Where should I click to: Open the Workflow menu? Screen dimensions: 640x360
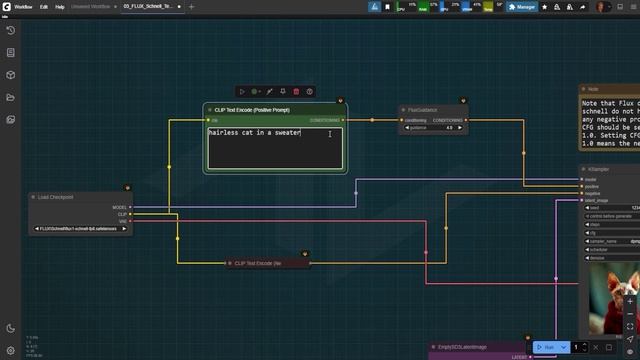(x=23, y=7)
